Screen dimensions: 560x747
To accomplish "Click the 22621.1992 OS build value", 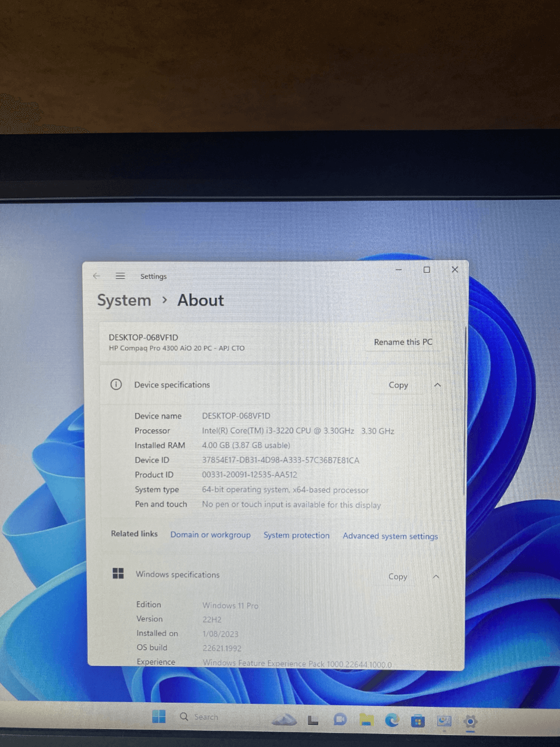I will 222,648.
